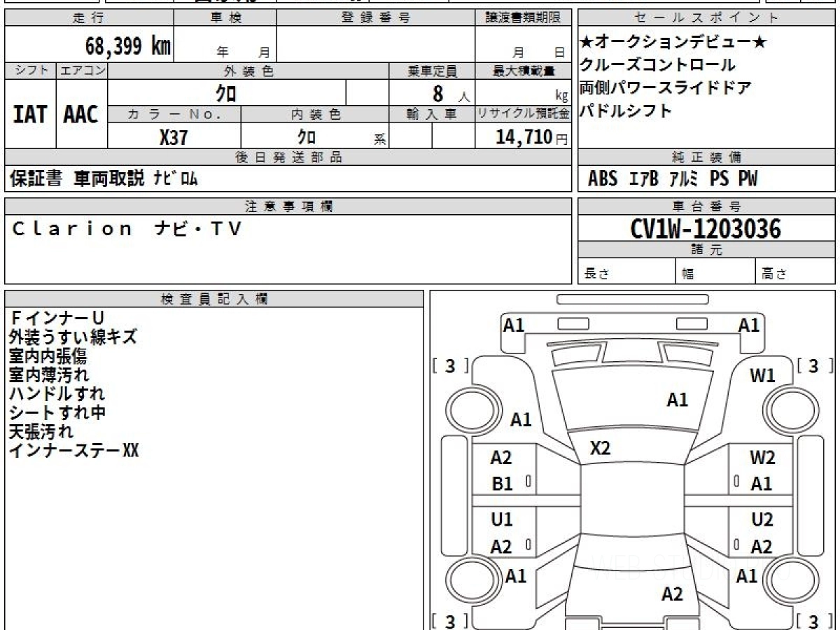This screenshot has width=840, height=630.
Task: Select the recycle deposit amount 14,710円
Action: 532,137
